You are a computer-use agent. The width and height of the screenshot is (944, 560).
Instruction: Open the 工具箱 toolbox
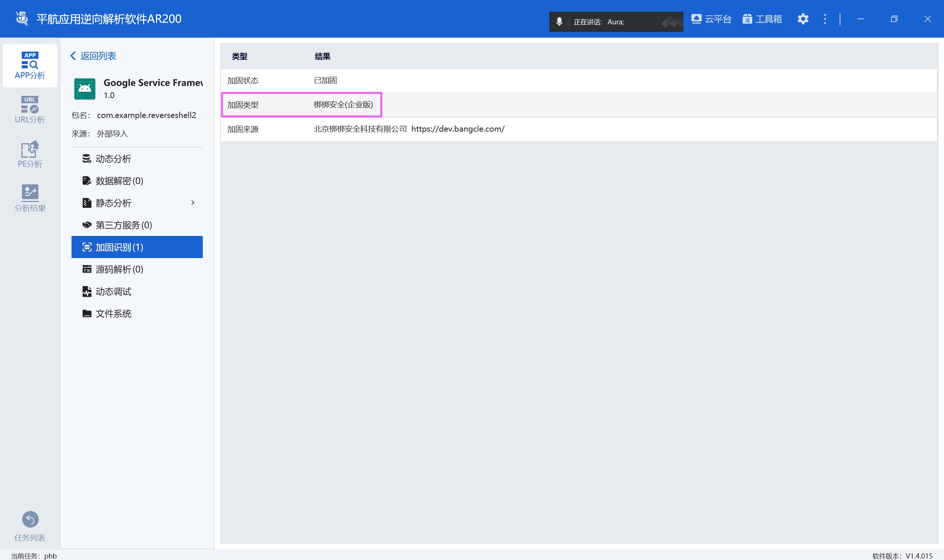(x=762, y=19)
